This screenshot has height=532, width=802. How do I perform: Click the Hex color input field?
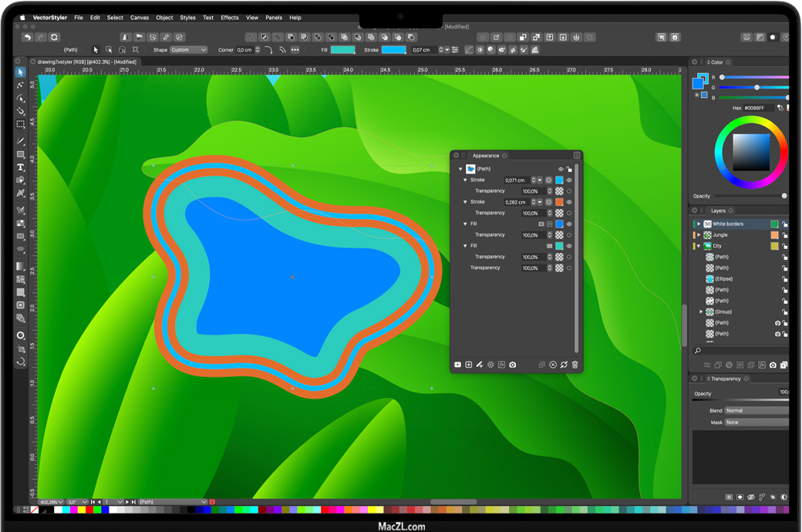click(759, 108)
